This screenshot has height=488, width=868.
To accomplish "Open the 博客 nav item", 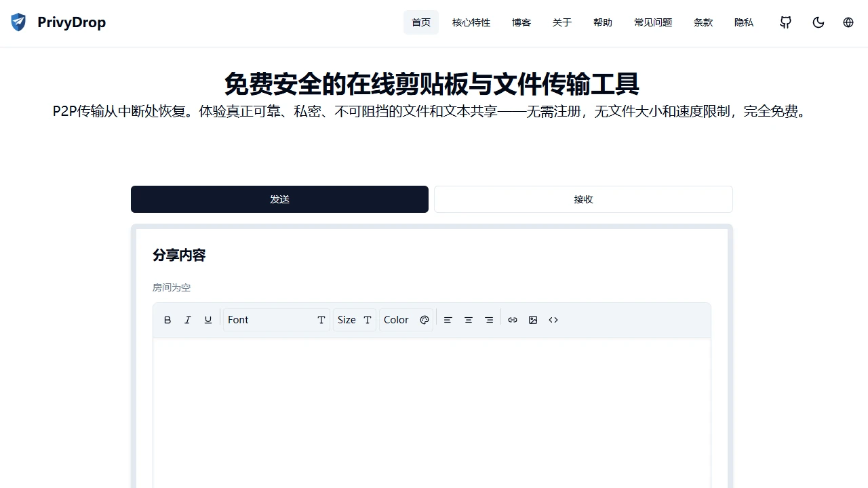I will coord(521,22).
